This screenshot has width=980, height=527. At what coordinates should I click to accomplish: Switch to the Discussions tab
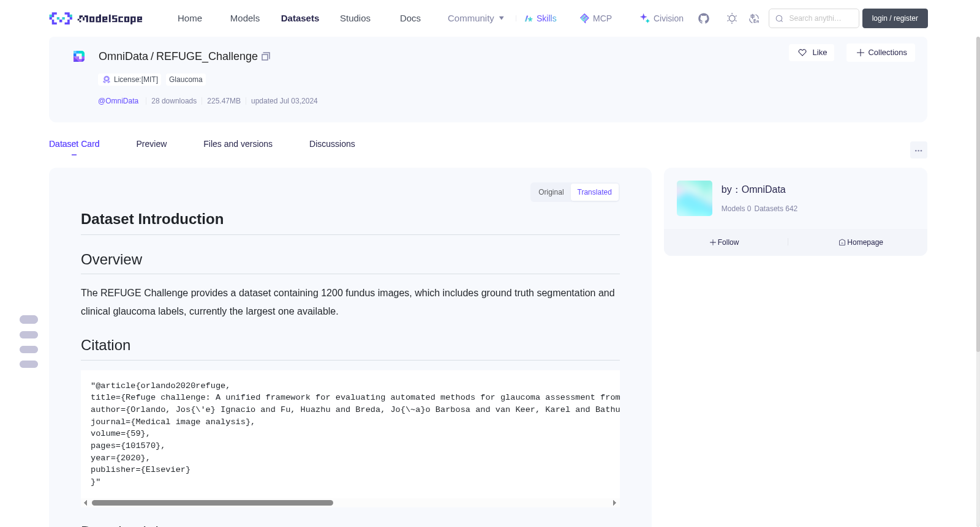coord(332,144)
